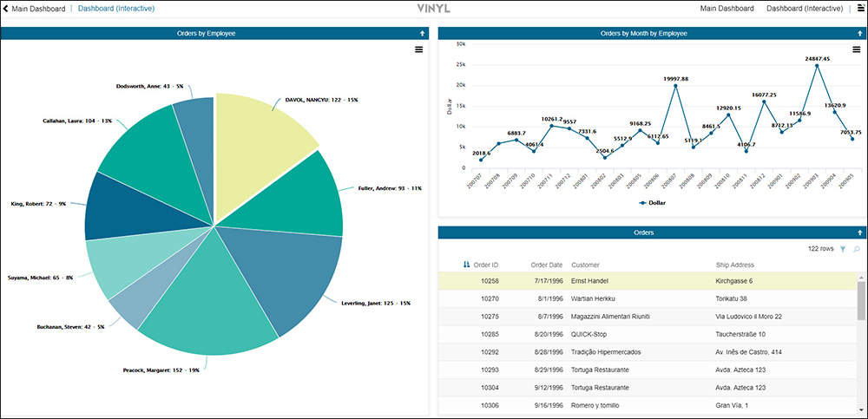Click the search magnifier icon in Orders
The height and width of the screenshot is (419, 868).
(857, 249)
